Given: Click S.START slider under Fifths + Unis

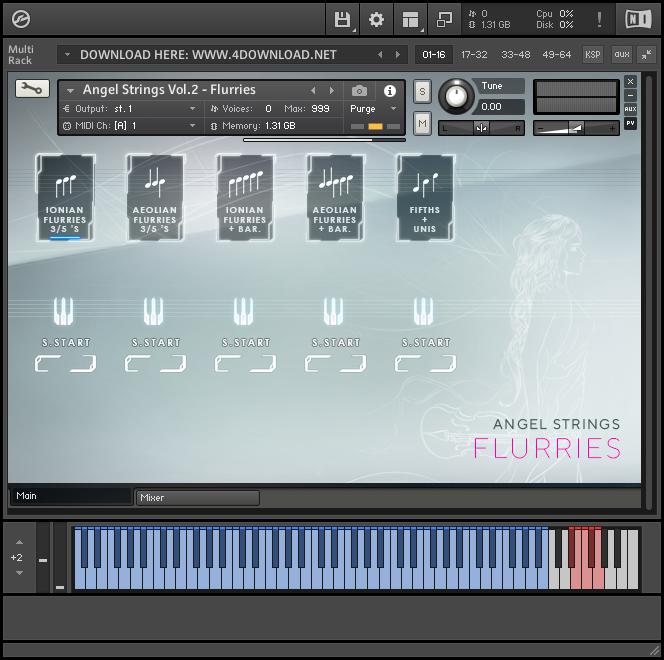Looking at the screenshot, I should click(425, 363).
